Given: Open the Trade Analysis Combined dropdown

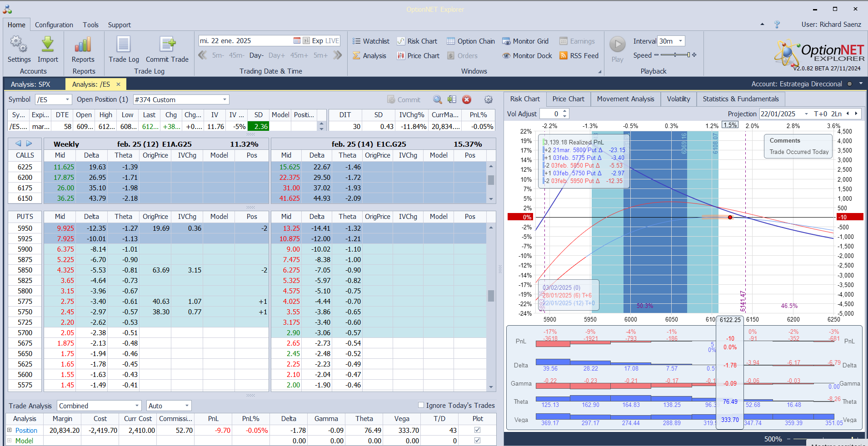Looking at the screenshot, I should tap(137, 406).
